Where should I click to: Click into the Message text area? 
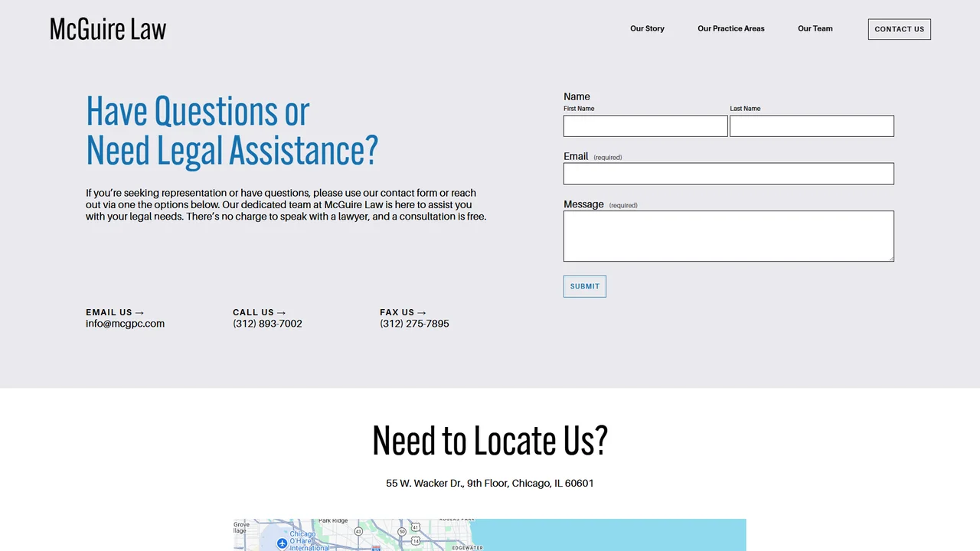[729, 236]
